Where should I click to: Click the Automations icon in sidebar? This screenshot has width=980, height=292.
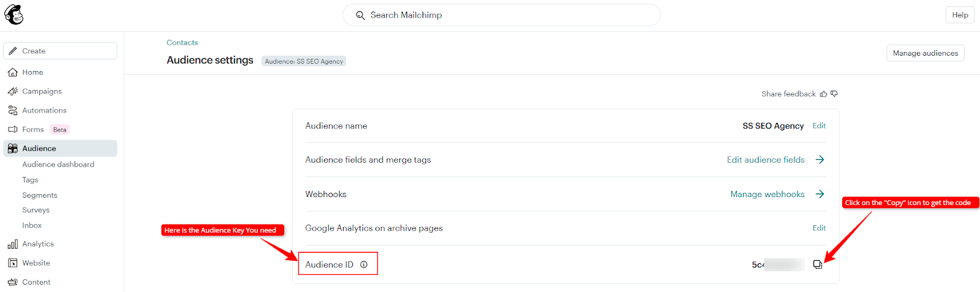click(13, 110)
